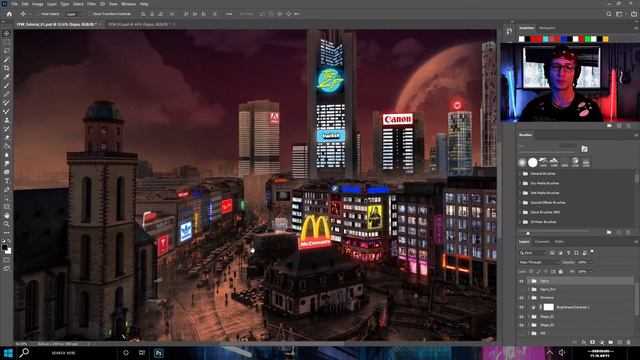The height and width of the screenshot is (360, 640).
Task: Open Photoshop from the taskbar
Action: pyautogui.click(x=159, y=353)
